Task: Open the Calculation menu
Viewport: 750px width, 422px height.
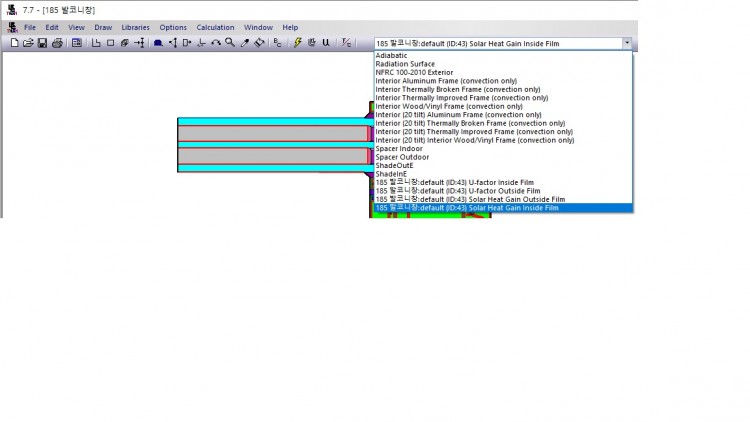Action: click(215, 27)
